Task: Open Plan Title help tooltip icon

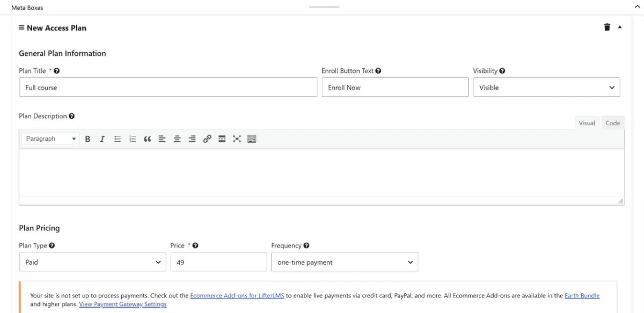Action: (x=57, y=71)
